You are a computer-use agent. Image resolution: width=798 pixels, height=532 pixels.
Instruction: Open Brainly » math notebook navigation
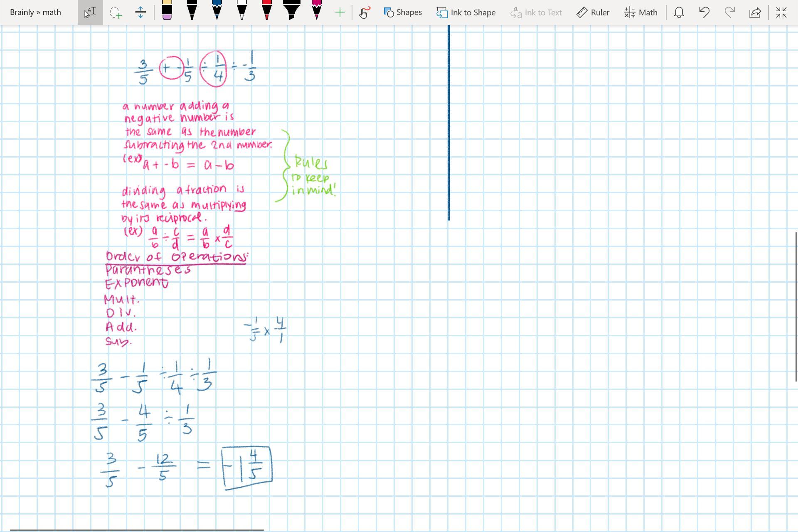point(36,12)
